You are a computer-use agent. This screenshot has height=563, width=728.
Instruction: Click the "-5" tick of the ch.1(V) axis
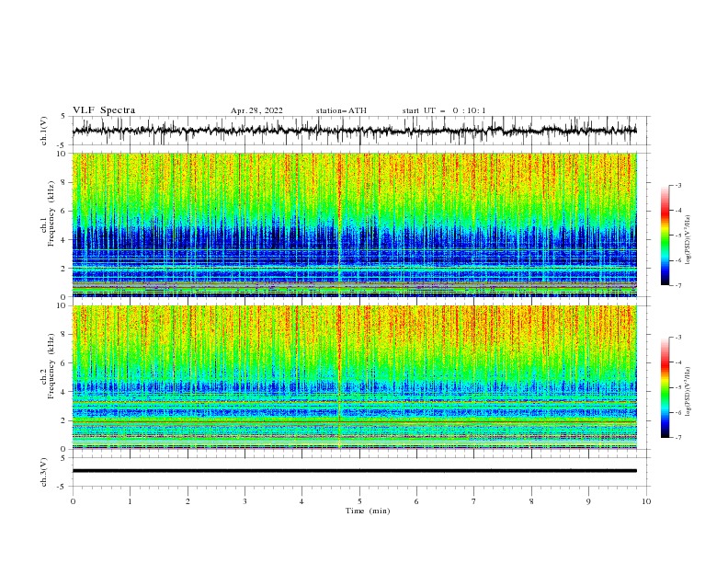pyautogui.click(x=63, y=145)
